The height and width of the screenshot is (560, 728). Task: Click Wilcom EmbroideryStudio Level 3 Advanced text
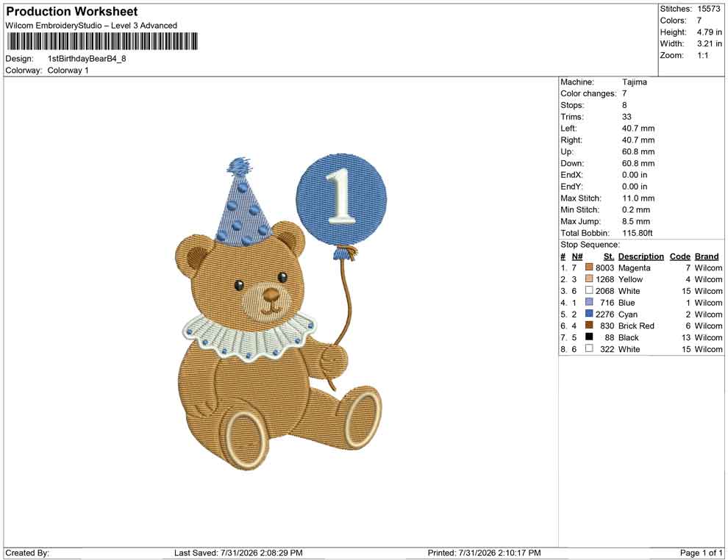tap(91, 26)
